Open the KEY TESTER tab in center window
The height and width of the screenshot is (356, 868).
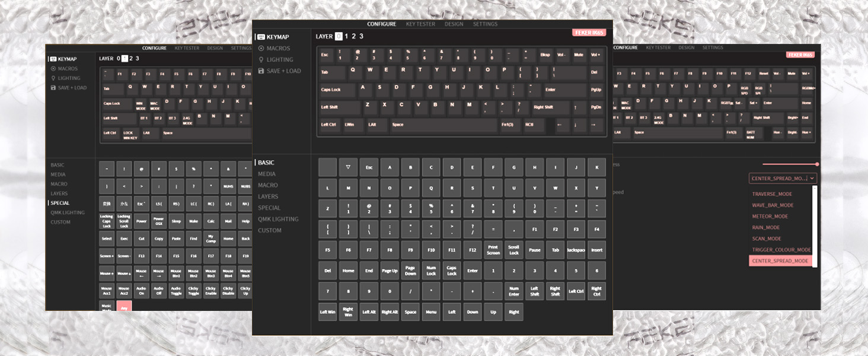(420, 24)
